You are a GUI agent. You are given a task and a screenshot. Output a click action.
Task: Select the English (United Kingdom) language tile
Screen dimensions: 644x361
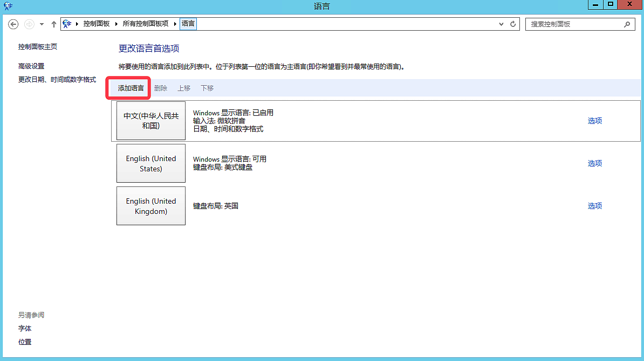[151, 206]
